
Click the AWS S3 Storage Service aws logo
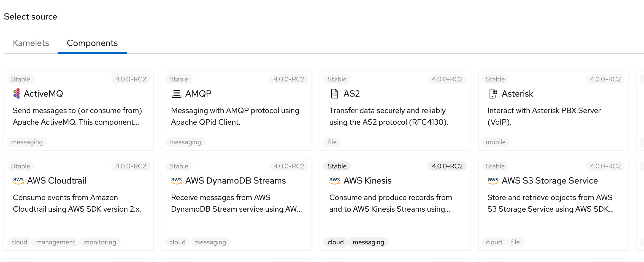493,181
